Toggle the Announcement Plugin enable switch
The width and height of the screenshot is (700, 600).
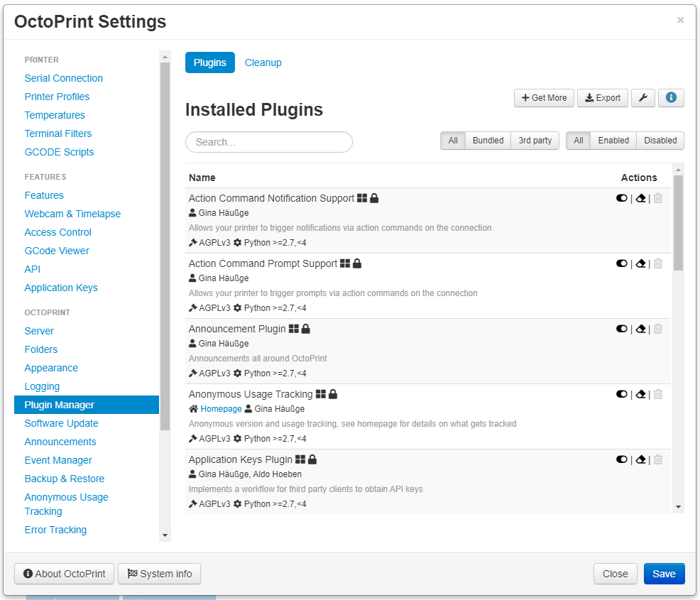coord(621,329)
